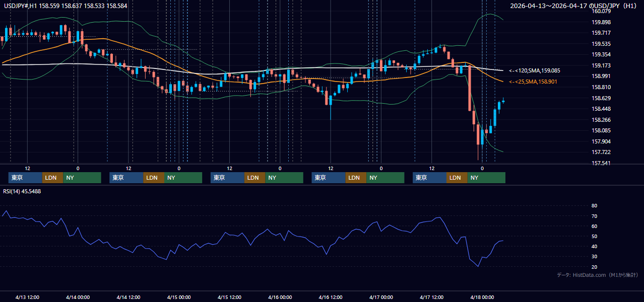The height and width of the screenshot is (302, 644).
Task: Click the 4/13 12:00 date axis label
Action: pos(27,297)
